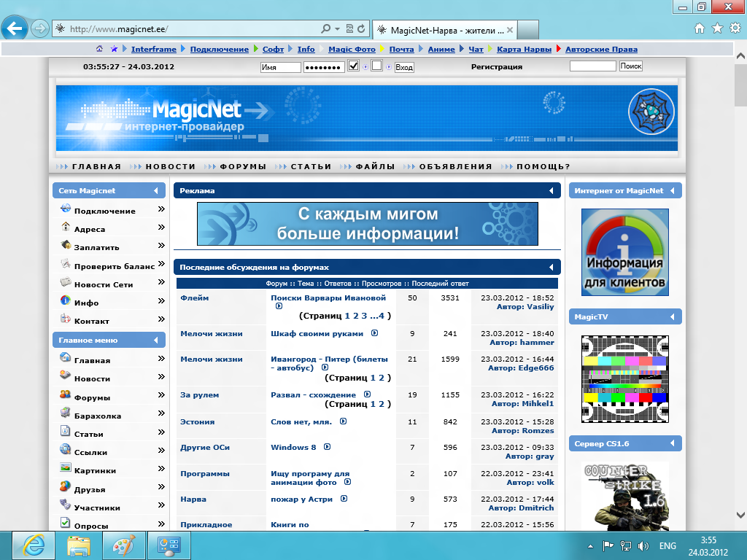Go back with the browser back arrow
Viewport: 747px width, 560px height.
(x=15, y=28)
